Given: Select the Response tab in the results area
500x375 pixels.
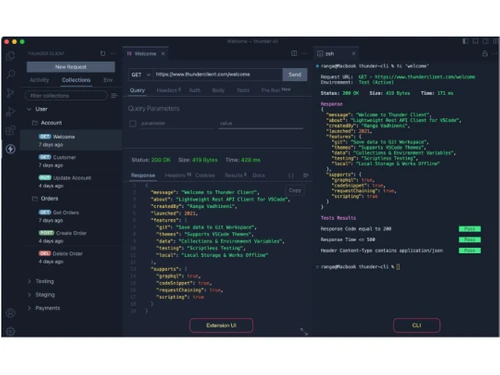Looking at the screenshot, I should pos(143,175).
